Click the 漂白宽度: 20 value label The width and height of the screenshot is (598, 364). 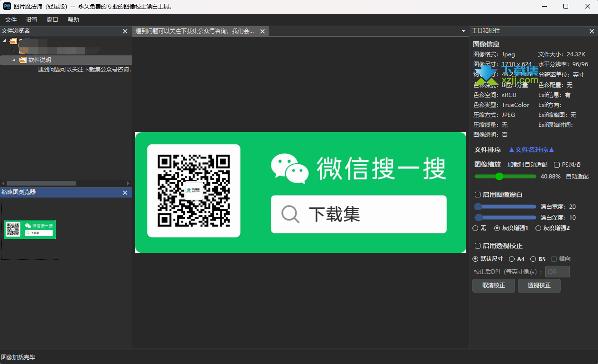pos(558,207)
